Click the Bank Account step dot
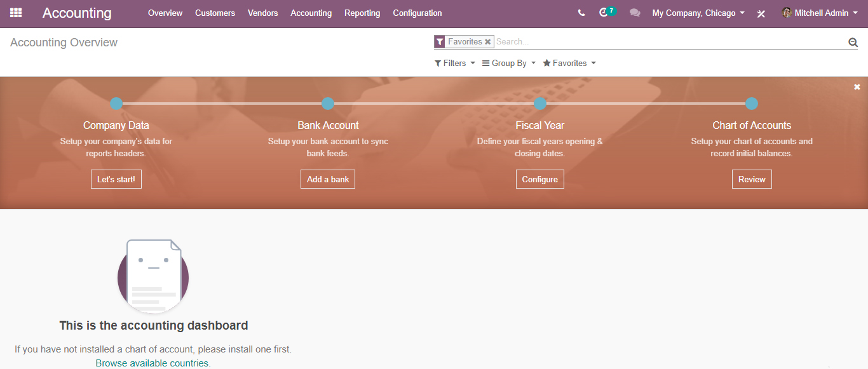Viewport: 868px width, 369px height. coord(328,104)
